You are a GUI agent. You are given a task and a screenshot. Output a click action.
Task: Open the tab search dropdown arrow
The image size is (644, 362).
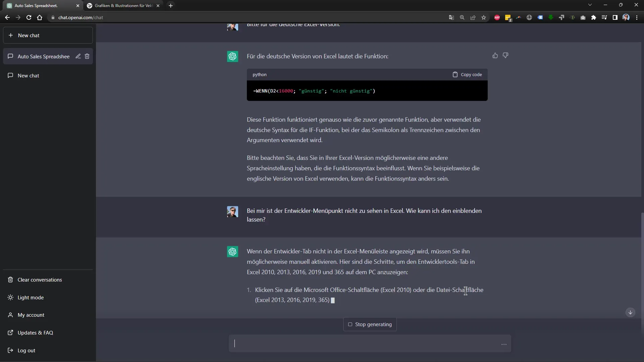(590, 5)
